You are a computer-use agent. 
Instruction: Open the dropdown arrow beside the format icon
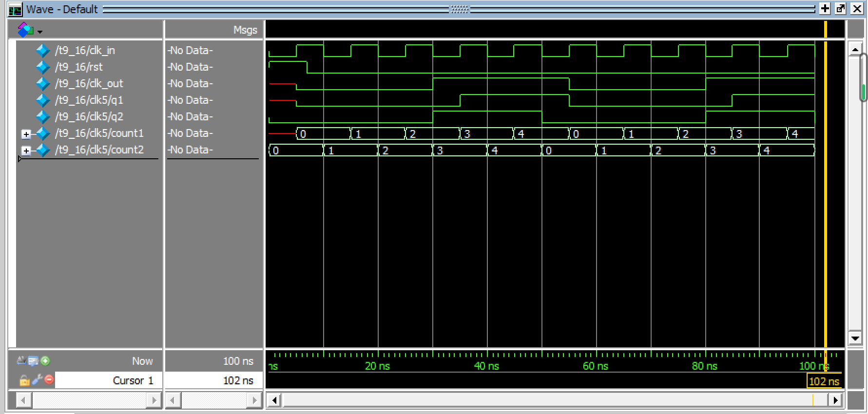(x=40, y=32)
